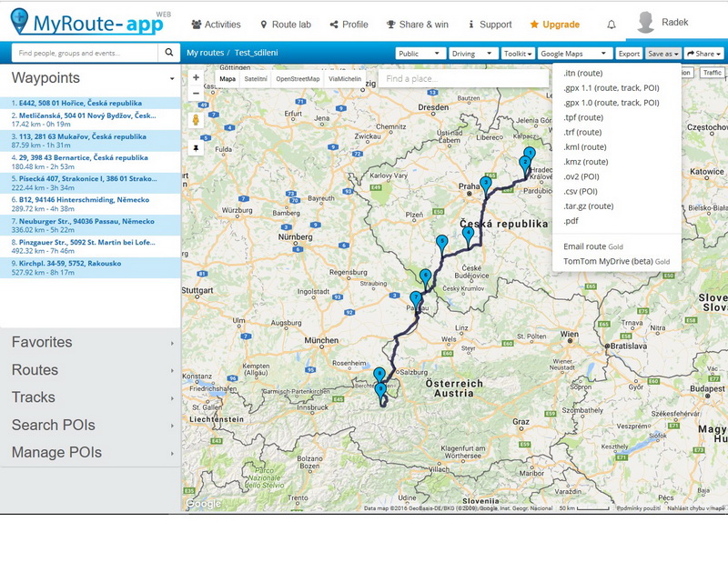Select the .kml (route) save option
This screenshot has height=582, width=728.
(585, 146)
